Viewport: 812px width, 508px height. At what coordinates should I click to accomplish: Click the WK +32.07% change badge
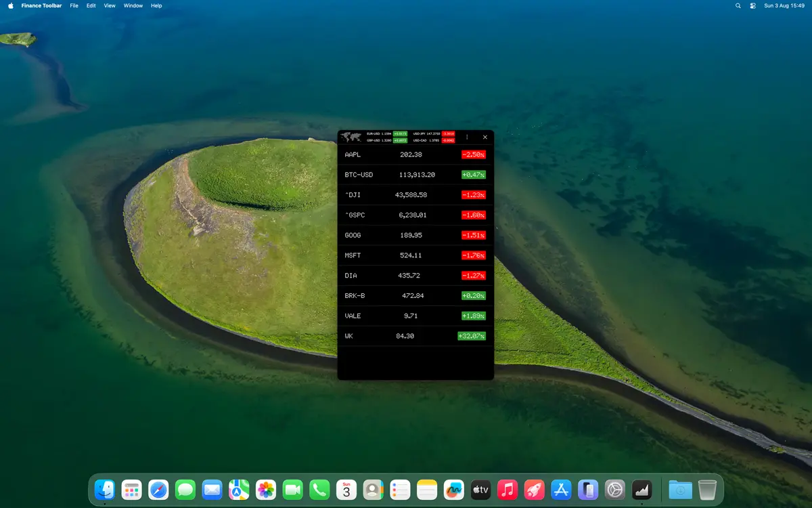[472, 336]
